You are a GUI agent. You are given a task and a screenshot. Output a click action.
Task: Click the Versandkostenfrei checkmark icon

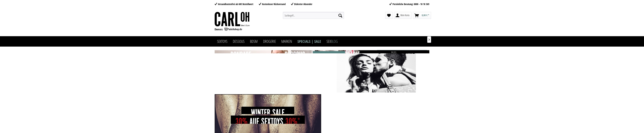[216, 4]
